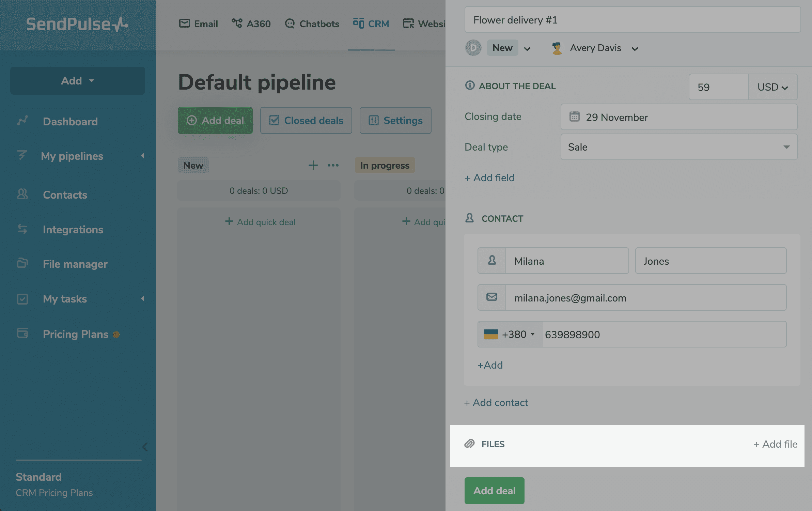Click the Pricing Plans wallet icon

[22, 334]
